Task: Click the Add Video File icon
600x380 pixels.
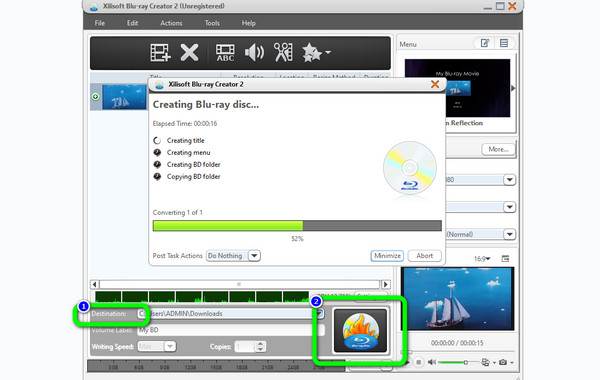Action: (160, 52)
